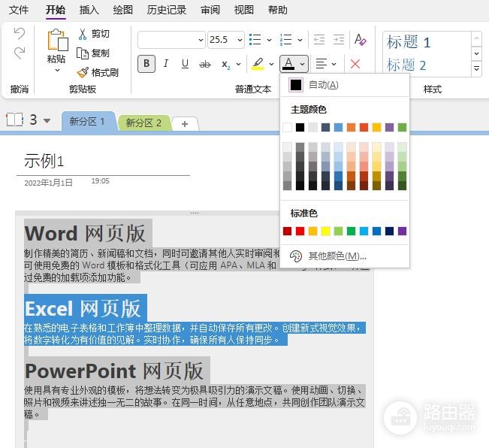Click the page title 示例1
Viewport: 489px width, 448px height.
44,161
